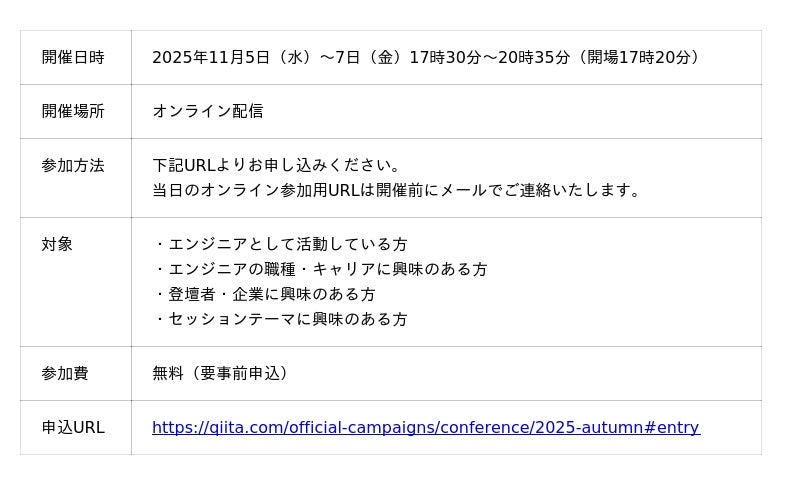The width and height of the screenshot is (800, 485).
Task: Click the 当日のオンライン参加用URL notice line
Action: tap(398, 191)
